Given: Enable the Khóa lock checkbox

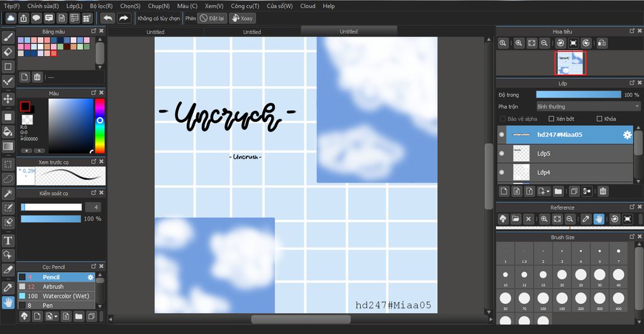Looking at the screenshot, I should tap(599, 119).
